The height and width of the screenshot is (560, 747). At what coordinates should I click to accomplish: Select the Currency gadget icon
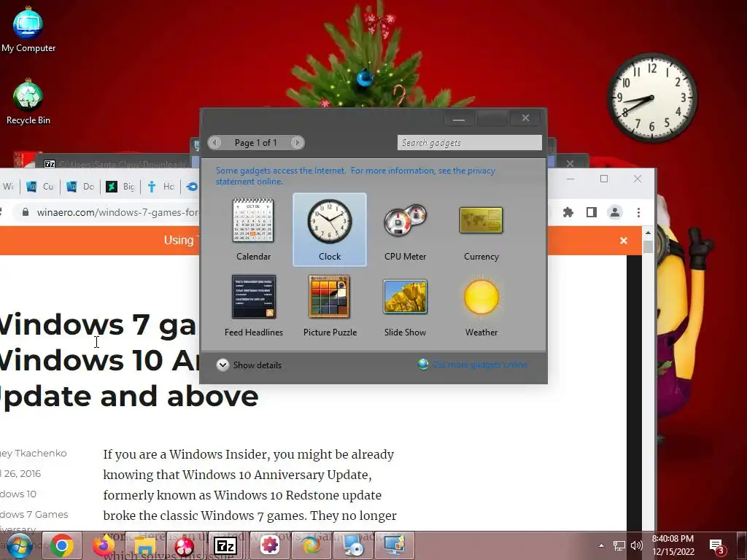click(481, 220)
